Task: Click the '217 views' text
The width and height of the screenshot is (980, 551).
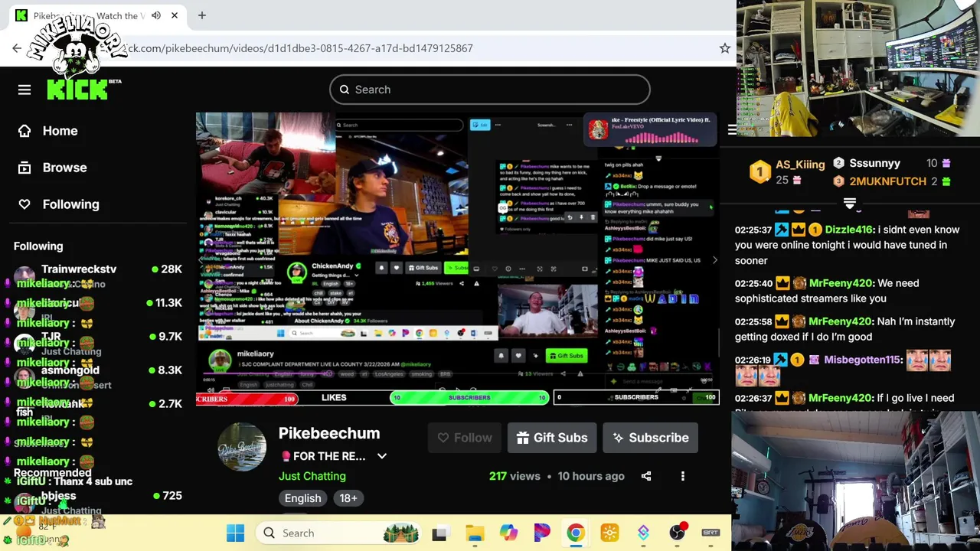Action: (x=514, y=476)
